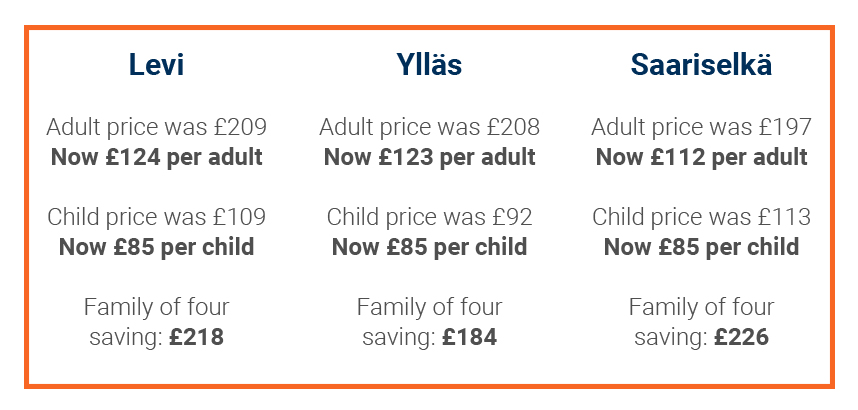
Task: Select Saariselkä 'Now £85 per child' line
Action: click(702, 247)
